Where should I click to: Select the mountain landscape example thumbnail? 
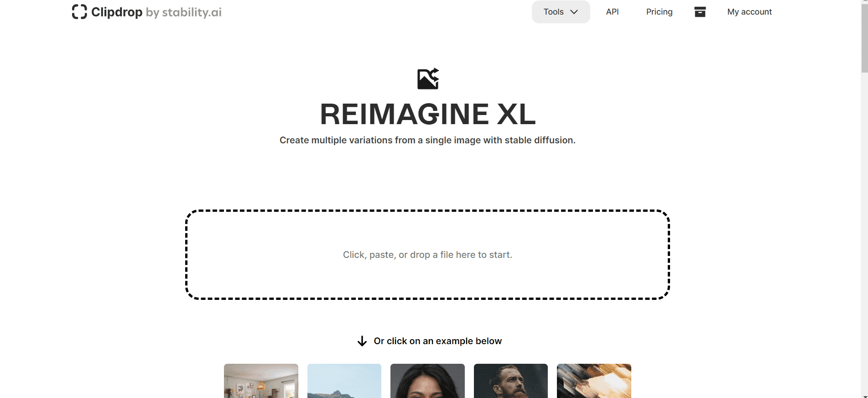tap(344, 381)
